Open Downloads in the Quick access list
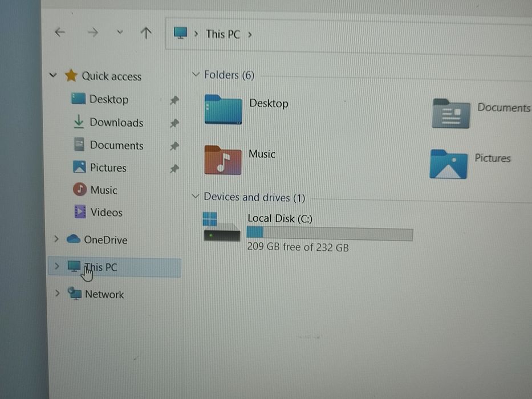 click(x=116, y=123)
